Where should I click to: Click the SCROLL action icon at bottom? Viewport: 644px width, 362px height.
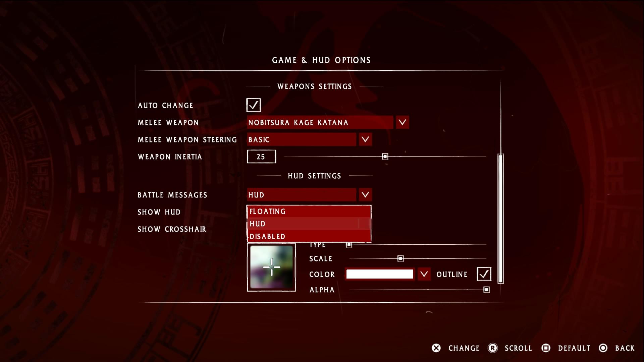(493, 348)
